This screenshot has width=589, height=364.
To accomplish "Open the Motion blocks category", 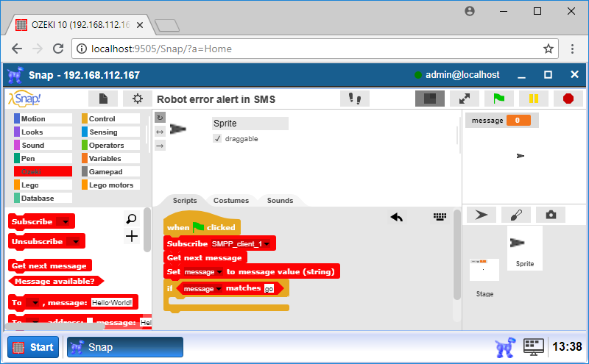I will pos(43,118).
